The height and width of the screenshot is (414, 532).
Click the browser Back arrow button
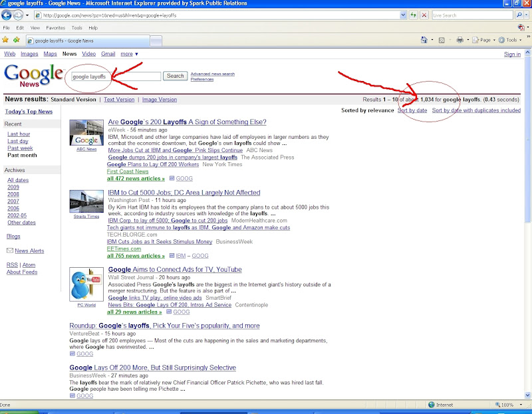pyautogui.click(x=7, y=15)
